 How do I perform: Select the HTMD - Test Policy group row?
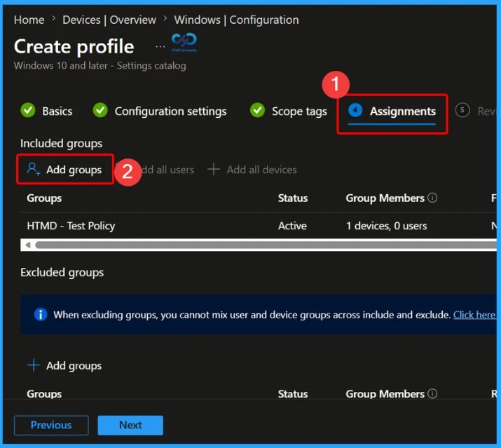(x=258, y=226)
